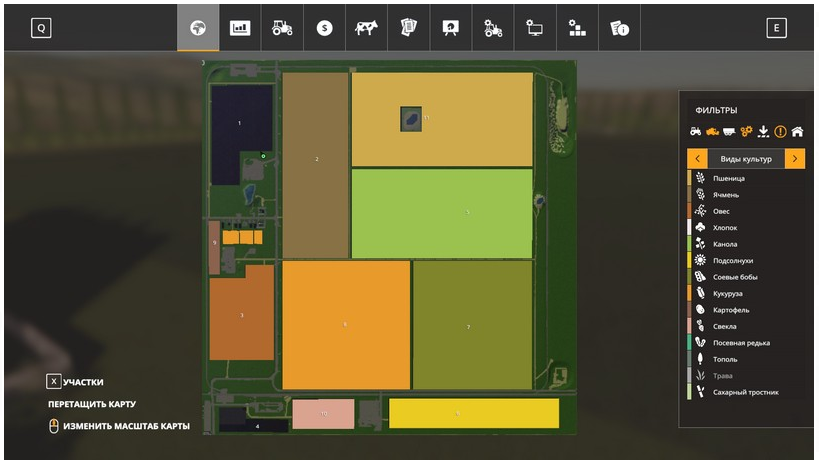This screenshot has width=819, height=464.
Task: Click the Картофель potato icon
Action: coord(700,310)
